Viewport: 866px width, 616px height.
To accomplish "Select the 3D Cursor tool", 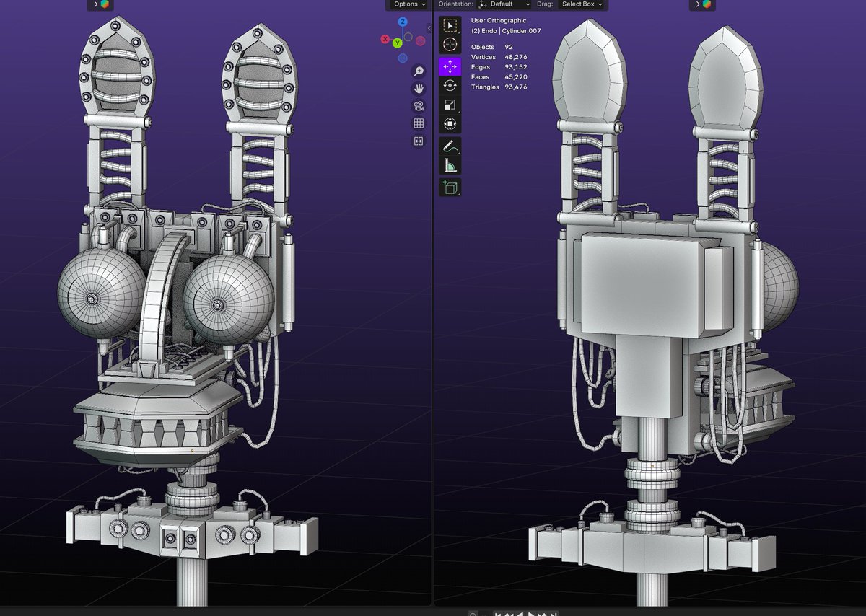I will tap(450, 45).
